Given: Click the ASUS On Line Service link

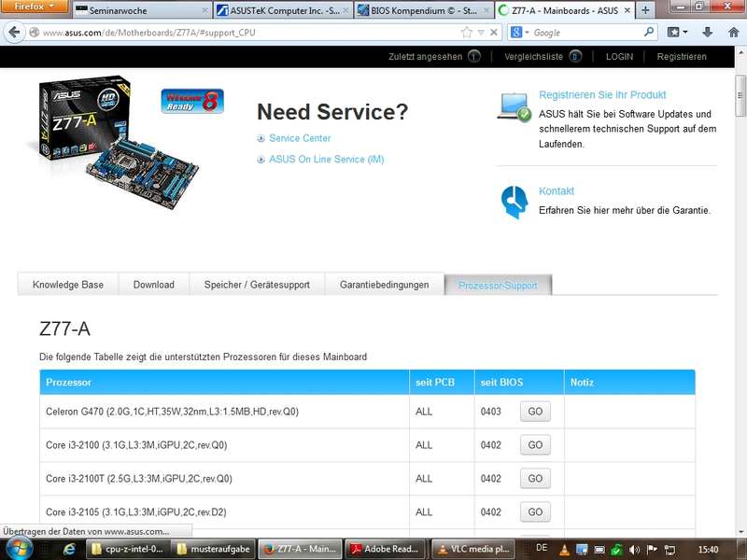Looking at the screenshot, I should [x=326, y=160].
